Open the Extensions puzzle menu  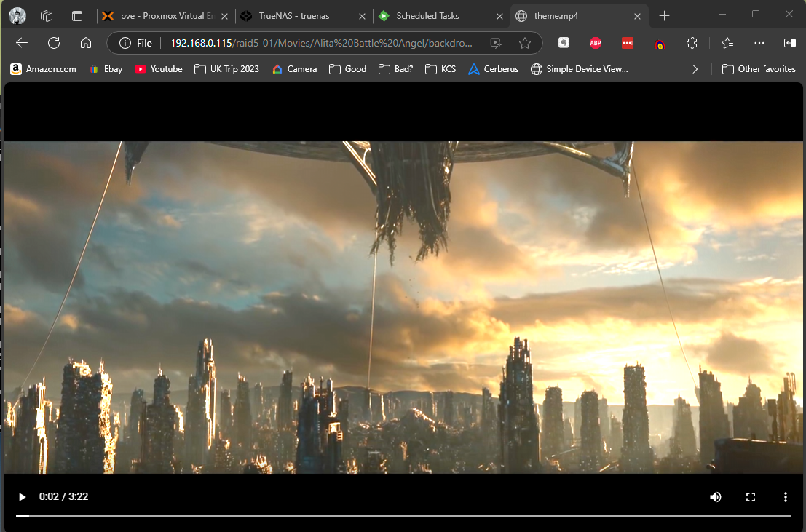click(x=692, y=43)
